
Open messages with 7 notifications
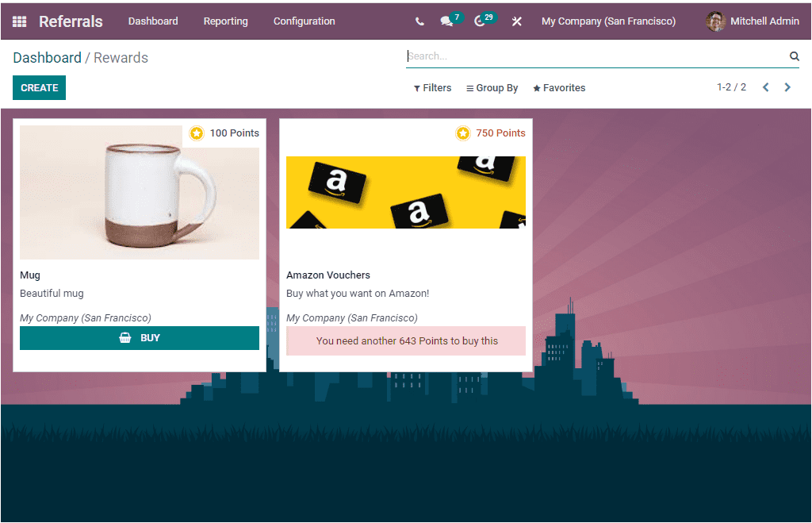coord(446,21)
